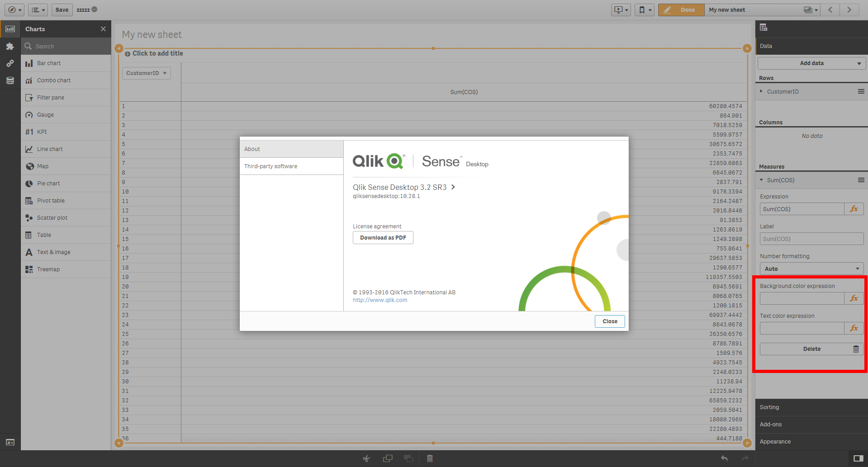
Task: Select the Treemap chart item
Action: click(x=66, y=269)
